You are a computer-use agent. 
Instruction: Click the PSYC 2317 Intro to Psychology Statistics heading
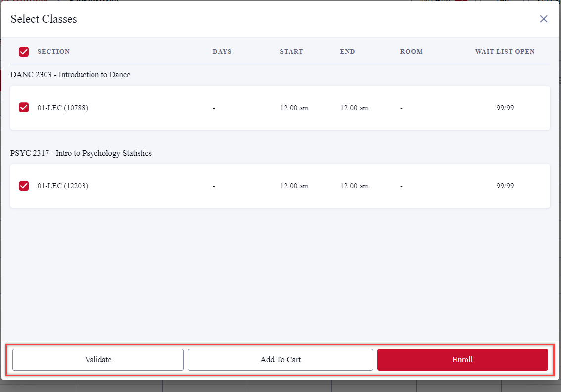(x=81, y=153)
